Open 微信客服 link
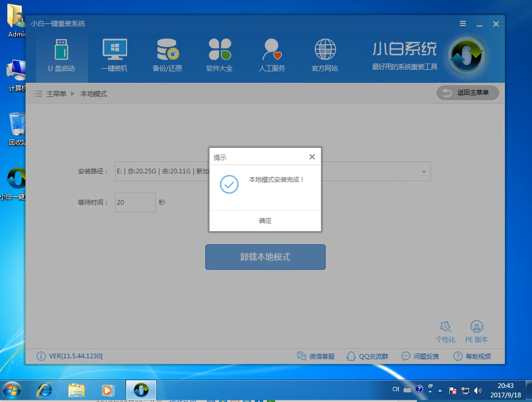 316,356
